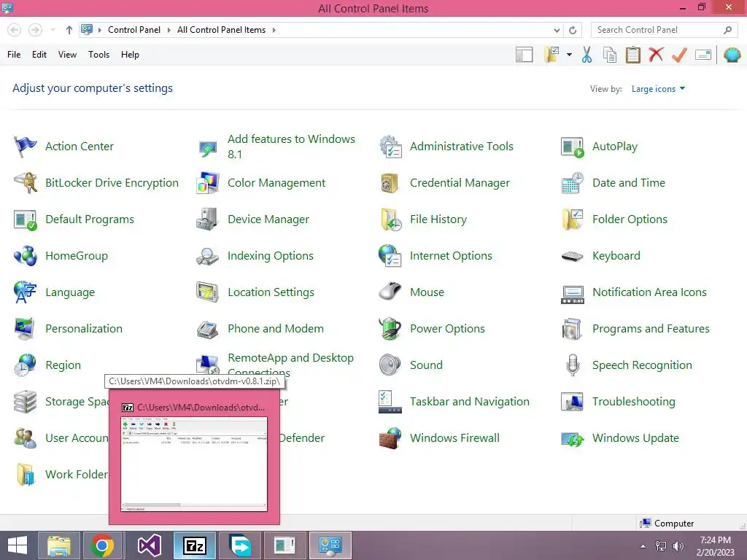747x560 pixels.
Task: Open the Tools menu
Action: [98, 55]
